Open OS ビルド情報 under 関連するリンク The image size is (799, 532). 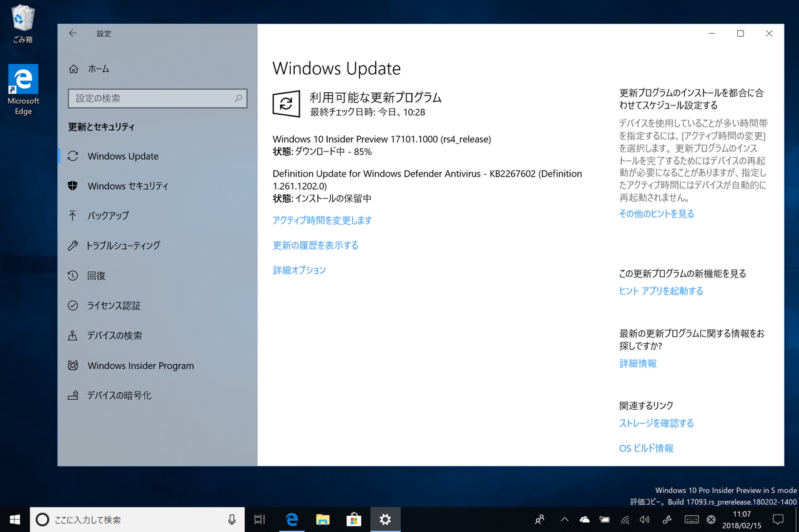[x=646, y=448]
